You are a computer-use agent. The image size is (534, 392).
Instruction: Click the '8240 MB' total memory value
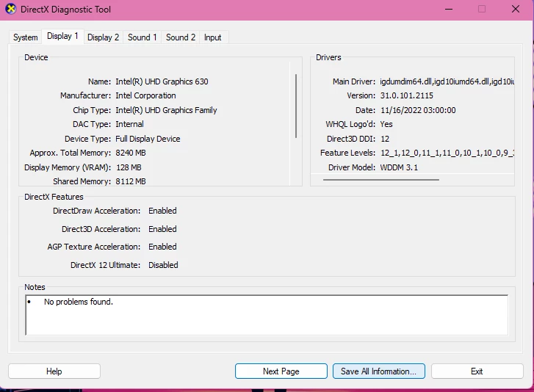(x=131, y=153)
